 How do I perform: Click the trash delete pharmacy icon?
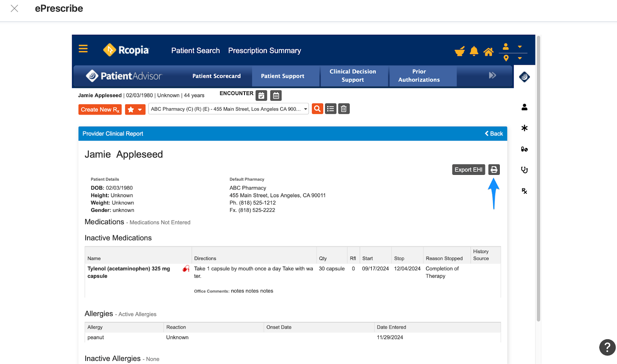(x=344, y=109)
